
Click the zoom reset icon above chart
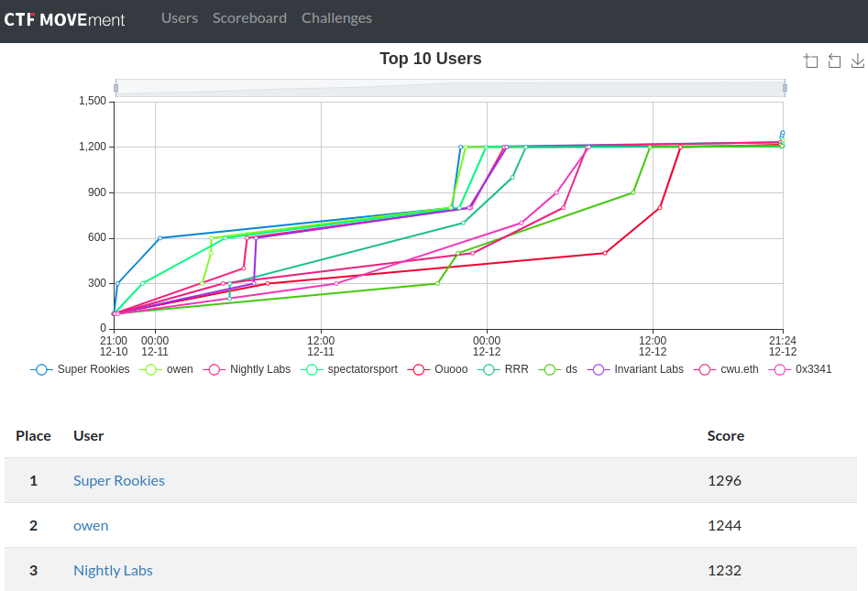coord(834,61)
